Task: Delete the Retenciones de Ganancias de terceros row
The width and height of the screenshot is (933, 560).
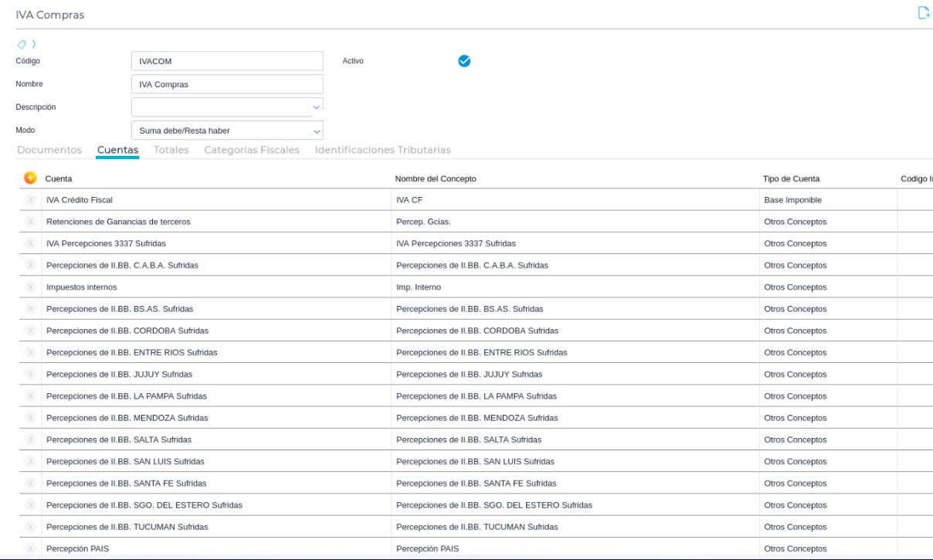Action: pyautogui.click(x=30, y=222)
